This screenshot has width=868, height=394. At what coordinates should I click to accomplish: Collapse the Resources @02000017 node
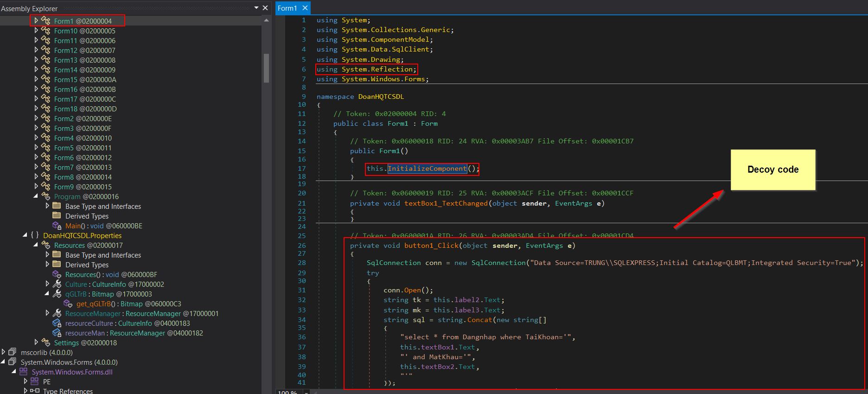36,245
